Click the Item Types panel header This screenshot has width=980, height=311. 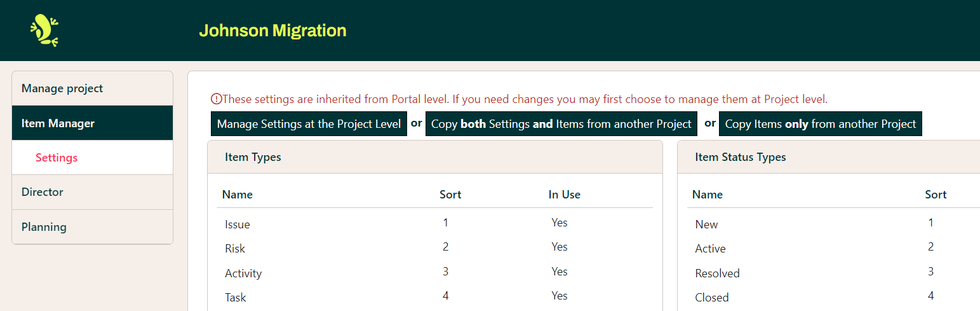pyautogui.click(x=253, y=157)
